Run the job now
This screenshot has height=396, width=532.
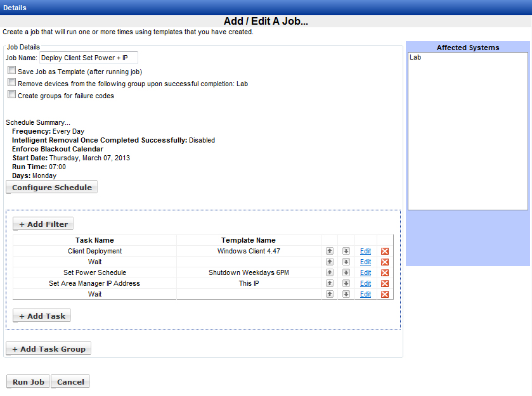(28, 382)
